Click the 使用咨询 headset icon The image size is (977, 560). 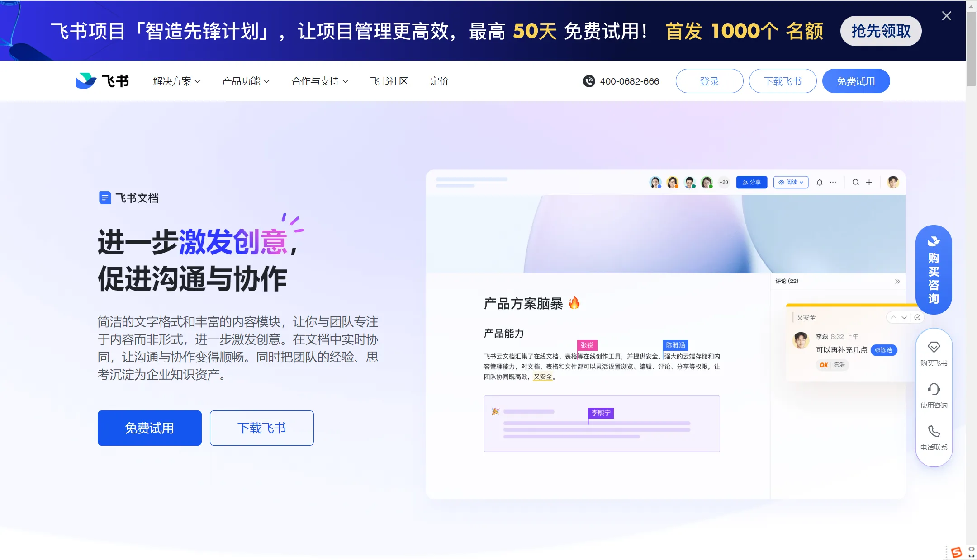click(x=934, y=389)
